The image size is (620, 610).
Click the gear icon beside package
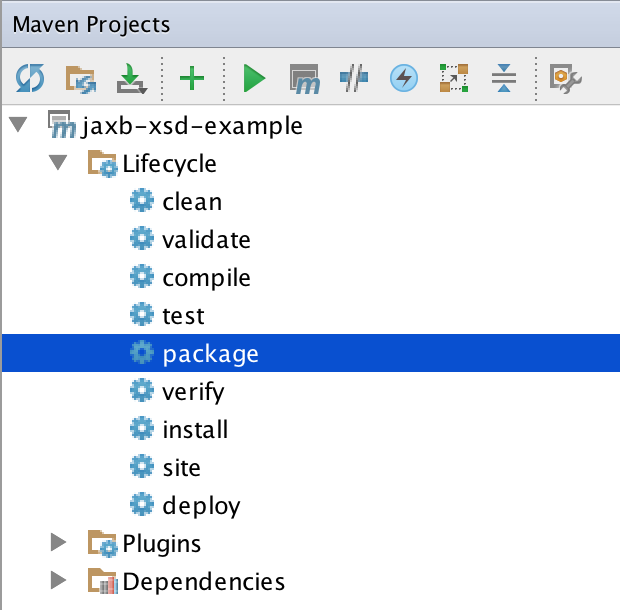pos(142,352)
